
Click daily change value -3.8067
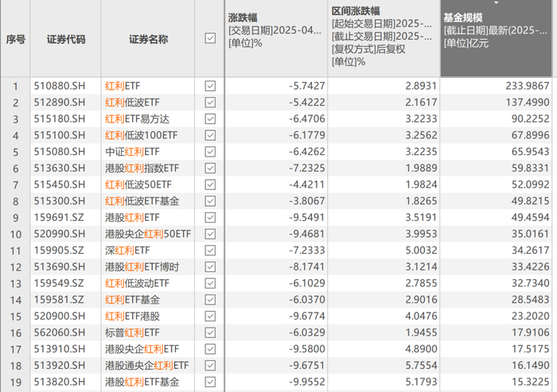307,201
